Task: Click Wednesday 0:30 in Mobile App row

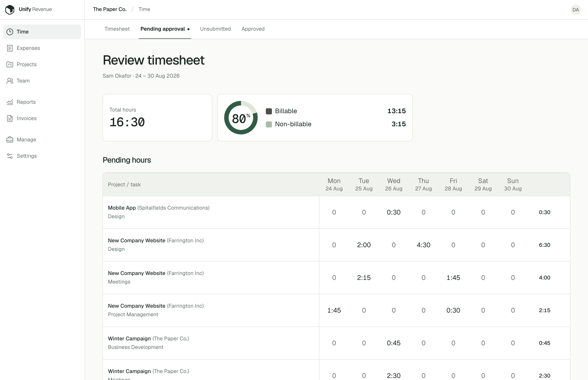Action: pyautogui.click(x=393, y=212)
